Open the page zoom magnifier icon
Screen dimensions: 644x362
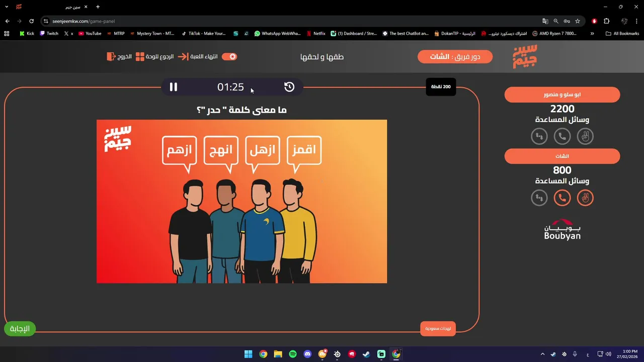556,21
